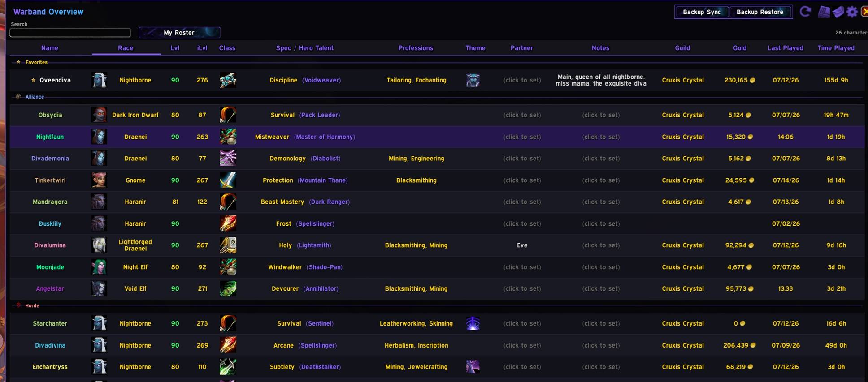Click Enchantryss's rogue class icon
This screenshot has width=868, height=382.
coord(228,367)
